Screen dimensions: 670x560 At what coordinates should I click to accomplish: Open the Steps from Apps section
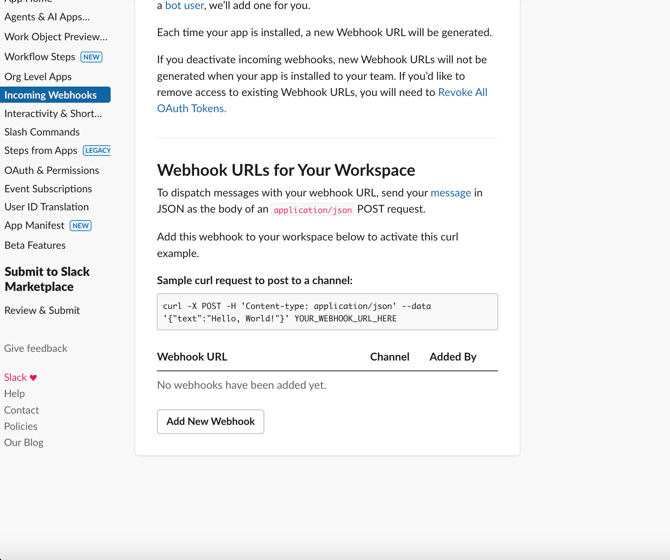[41, 150]
